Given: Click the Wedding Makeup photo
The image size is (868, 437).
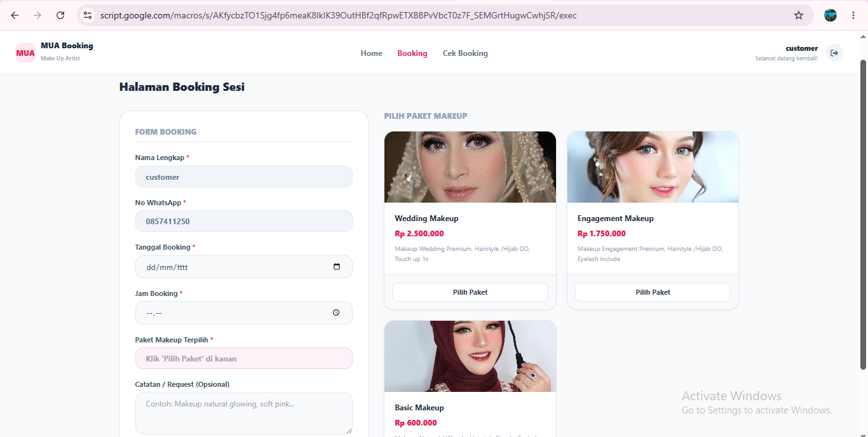Looking at the screenshot, I should click(470, 167).
